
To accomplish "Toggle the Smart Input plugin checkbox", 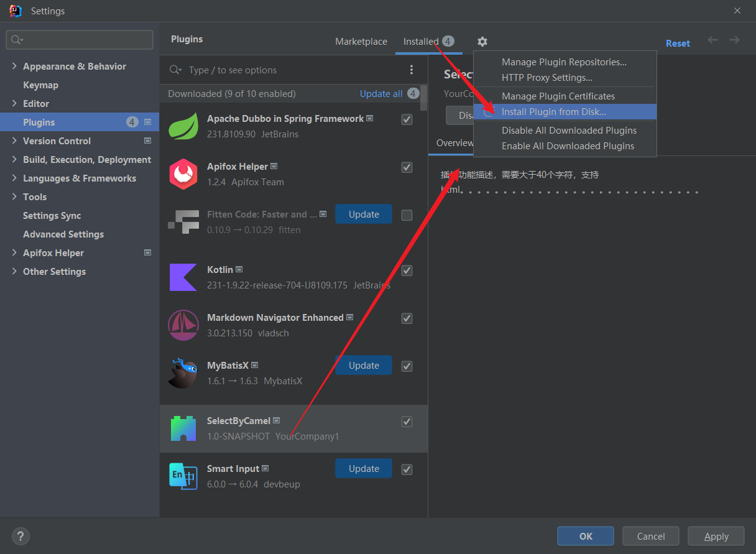I will 407,469.
